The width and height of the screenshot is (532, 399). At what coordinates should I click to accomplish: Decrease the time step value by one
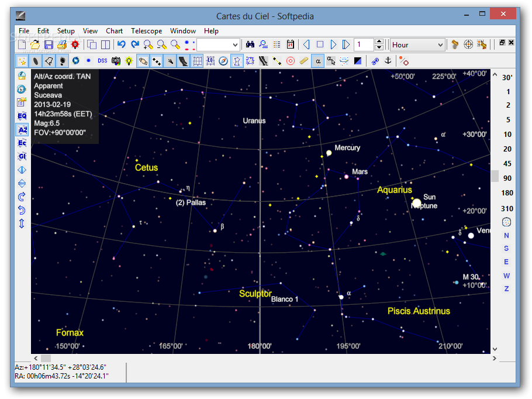coord(379,48)
